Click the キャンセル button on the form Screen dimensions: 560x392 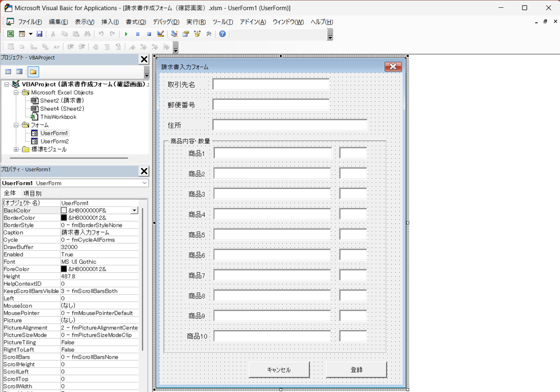(x=279, y=370)
